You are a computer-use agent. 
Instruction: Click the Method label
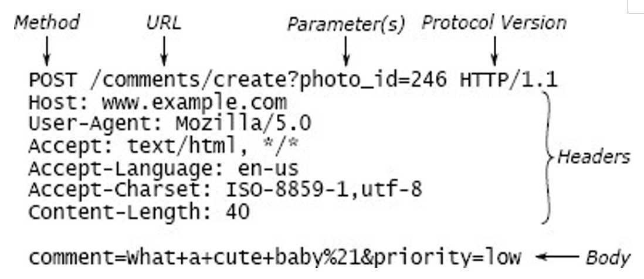tap(47, 23)
